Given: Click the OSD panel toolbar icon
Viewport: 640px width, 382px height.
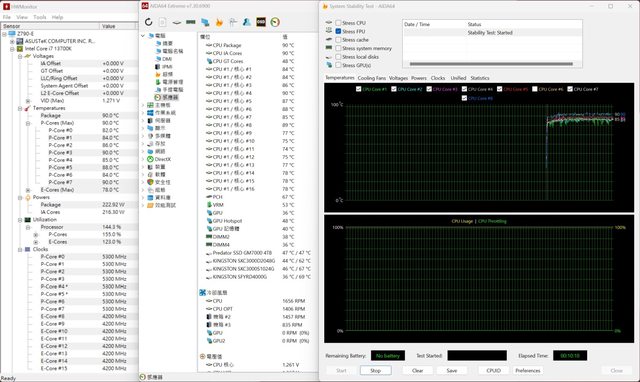Looking at the screenshot, I should point(261,22).
